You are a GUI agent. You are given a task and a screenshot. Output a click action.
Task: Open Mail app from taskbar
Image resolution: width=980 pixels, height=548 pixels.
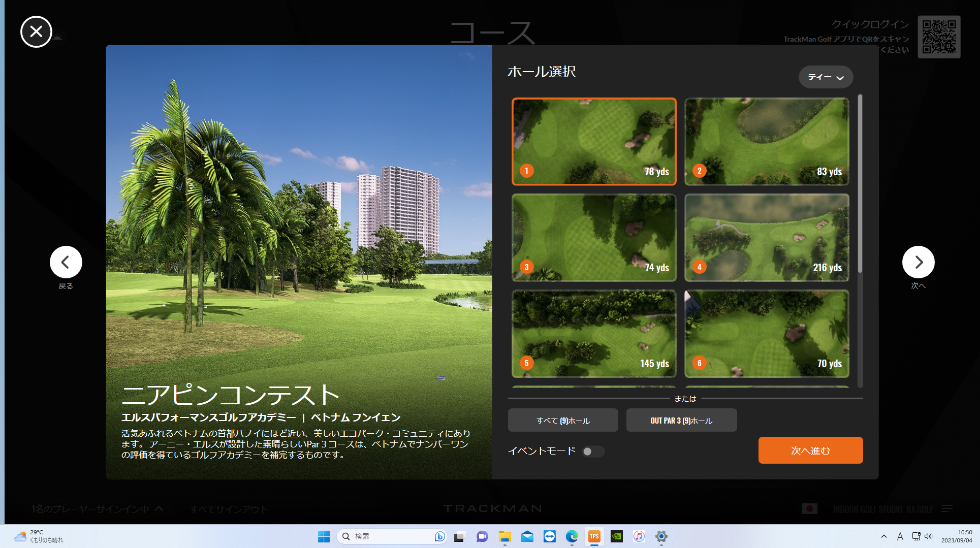527,536
